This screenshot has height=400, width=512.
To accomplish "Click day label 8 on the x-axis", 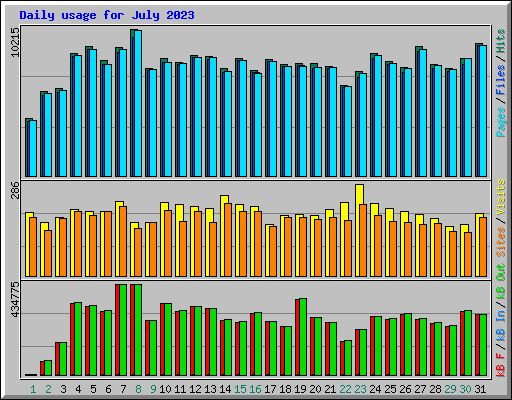I will point(138,389).
